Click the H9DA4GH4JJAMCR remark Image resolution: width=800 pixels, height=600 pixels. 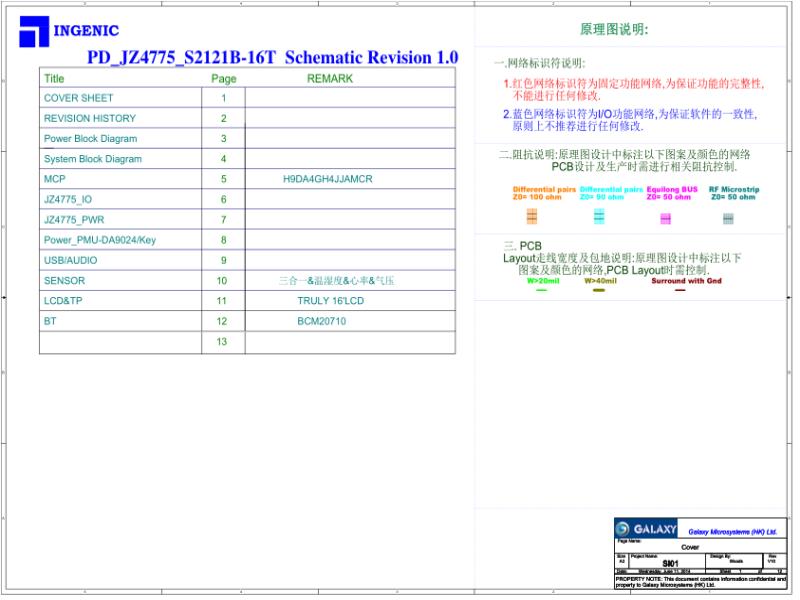pyautogui.click(x=328, y=179)
